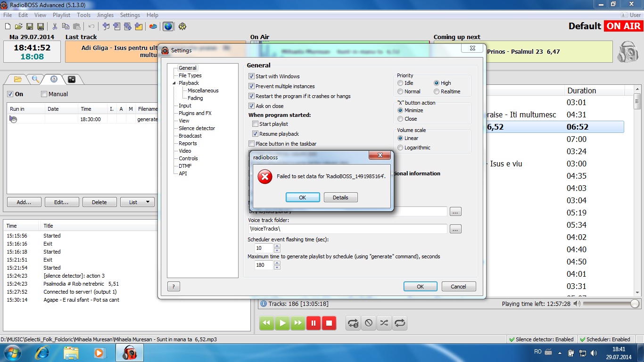Click Details in the error dialog
The image size is (644, 362).
tap(340, 197)
